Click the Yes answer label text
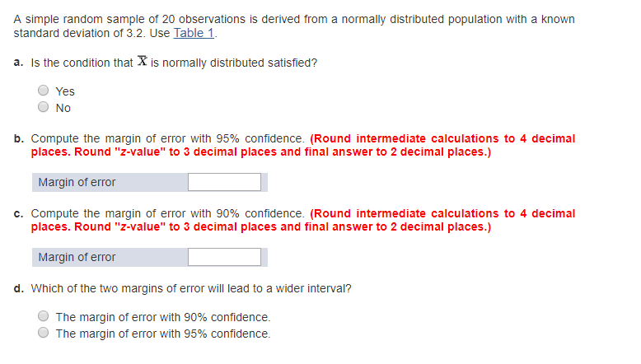 64,91
